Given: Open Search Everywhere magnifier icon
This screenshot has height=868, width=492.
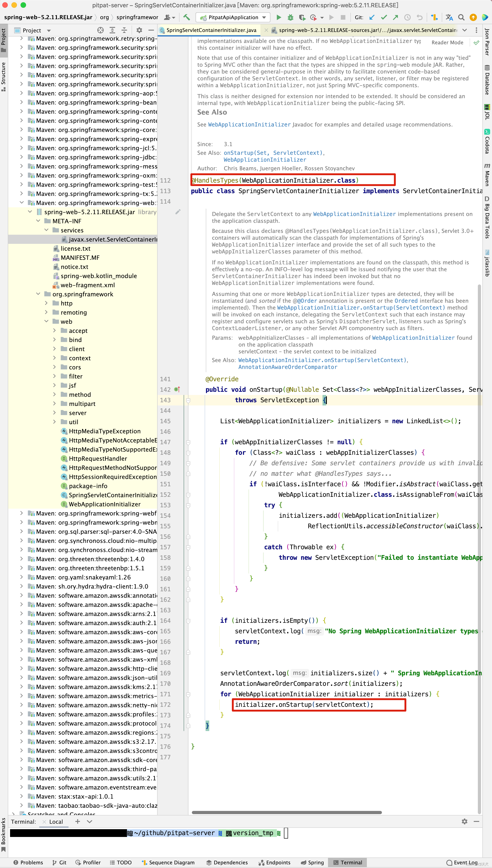Looking at the screenshot, I should (x=461, y=17).
